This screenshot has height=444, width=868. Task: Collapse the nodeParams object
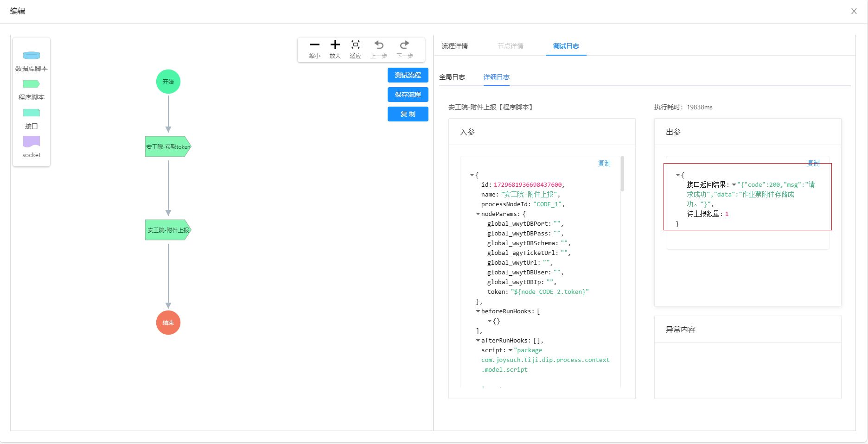(478, 214)
